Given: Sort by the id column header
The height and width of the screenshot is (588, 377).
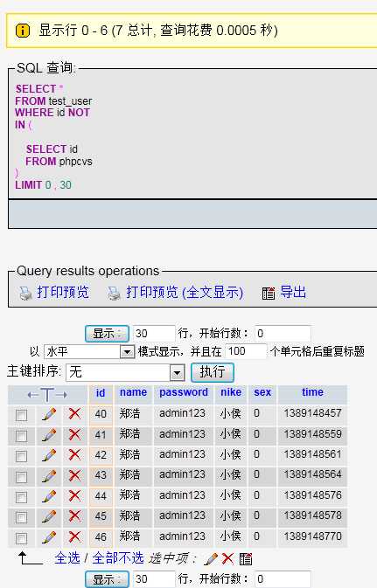Looking at the screenshot, I should click(101, 392).
